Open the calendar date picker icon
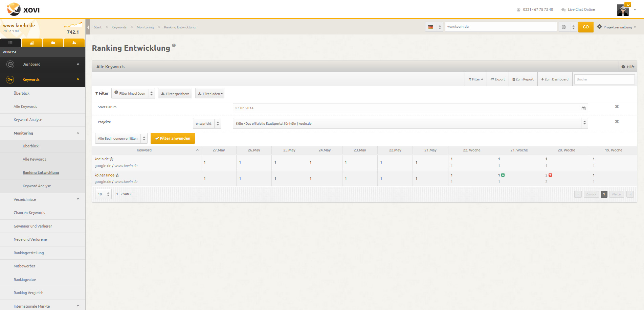Screen dimensions: 644x310 [583, 109]
